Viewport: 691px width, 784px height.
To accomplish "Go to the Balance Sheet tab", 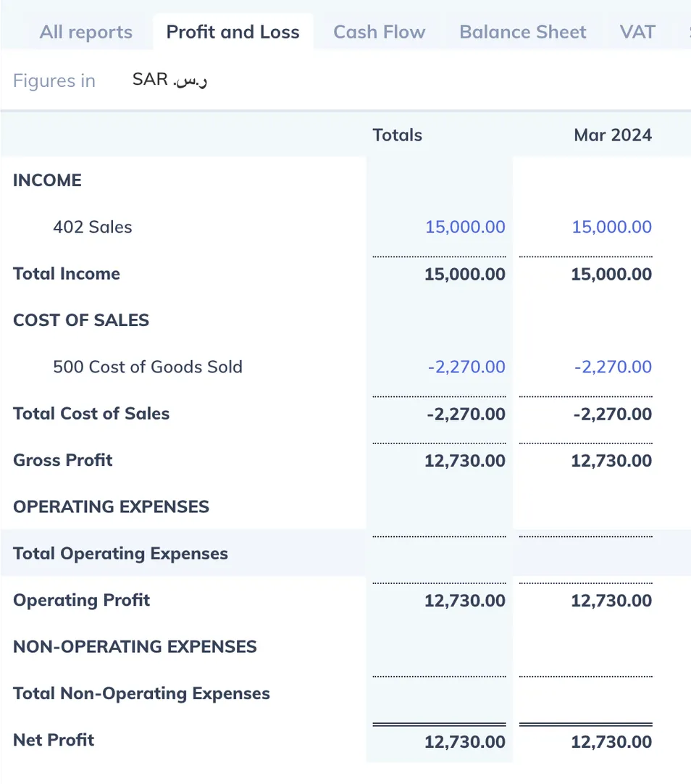I will tap(522, 33).
